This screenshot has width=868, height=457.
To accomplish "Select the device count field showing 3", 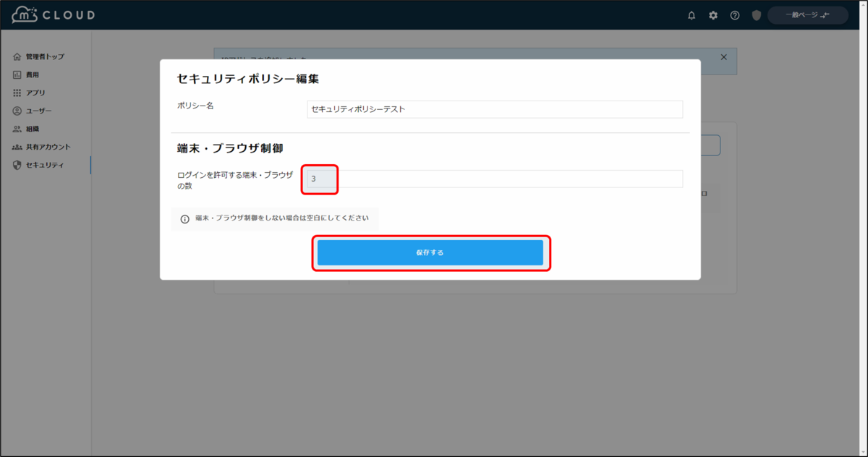I will point(320,178).
